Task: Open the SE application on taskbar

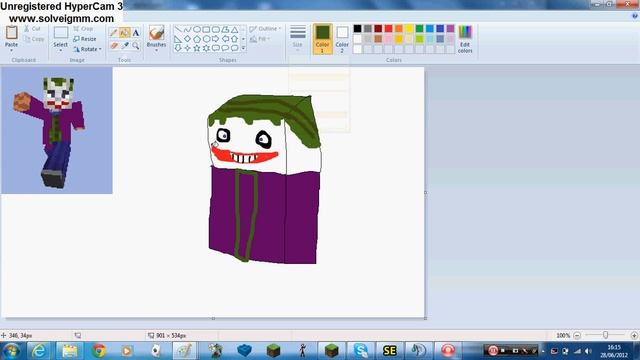Action: point(389,351)
